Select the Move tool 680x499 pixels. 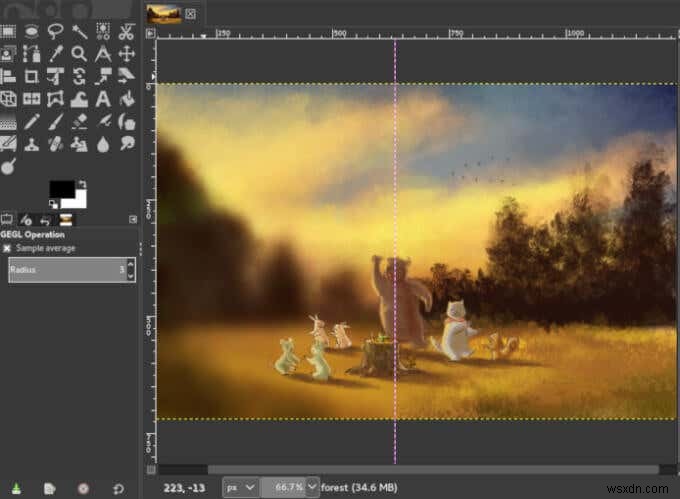click(x=127, y=54)
